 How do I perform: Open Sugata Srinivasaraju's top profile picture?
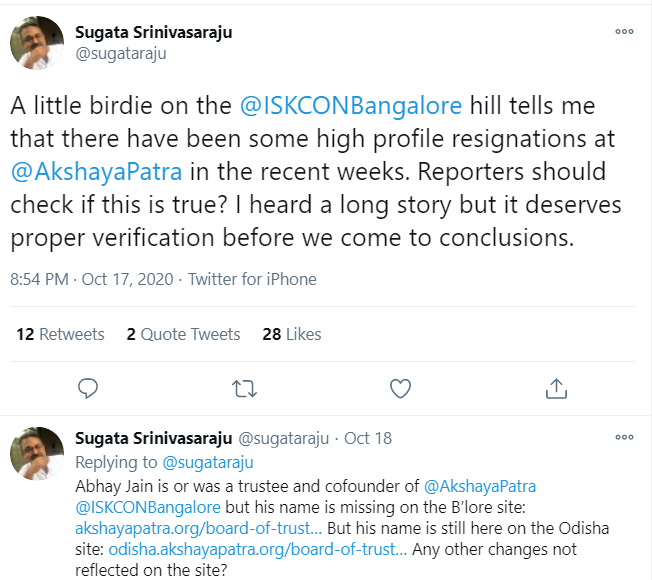pos(38,44)
